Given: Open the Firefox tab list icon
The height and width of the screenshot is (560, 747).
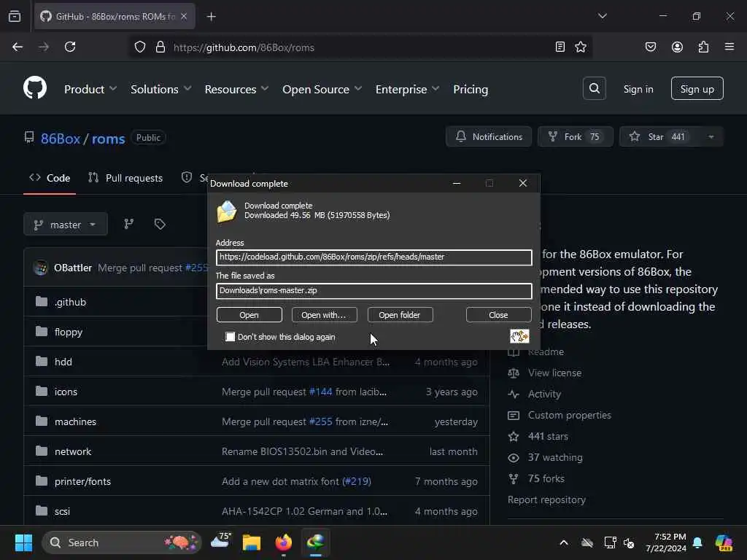Looking at the screenshot, I should click(x=15, y=17).
